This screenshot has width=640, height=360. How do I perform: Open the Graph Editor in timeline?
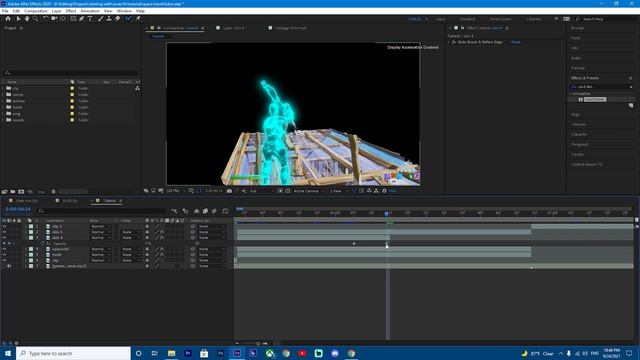(226, 211)
